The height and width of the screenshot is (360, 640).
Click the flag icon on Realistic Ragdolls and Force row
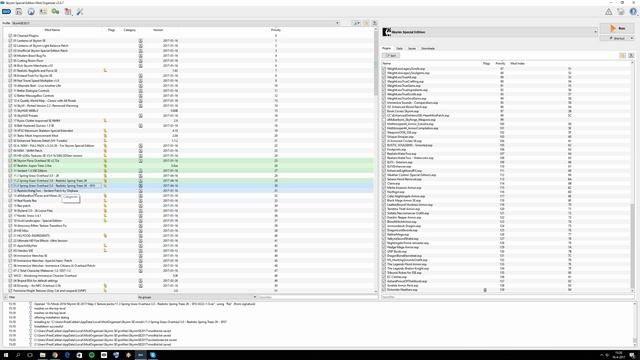click(x=105, y=71)
